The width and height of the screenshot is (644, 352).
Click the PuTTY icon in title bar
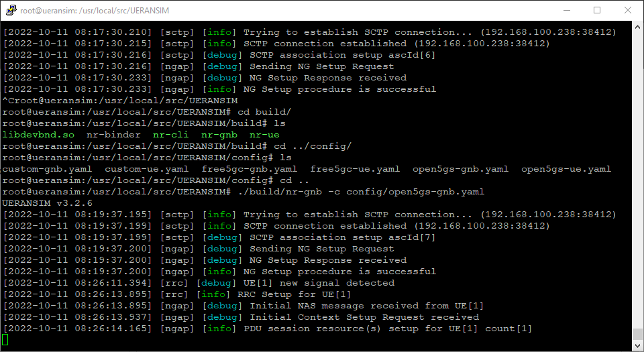11,10
